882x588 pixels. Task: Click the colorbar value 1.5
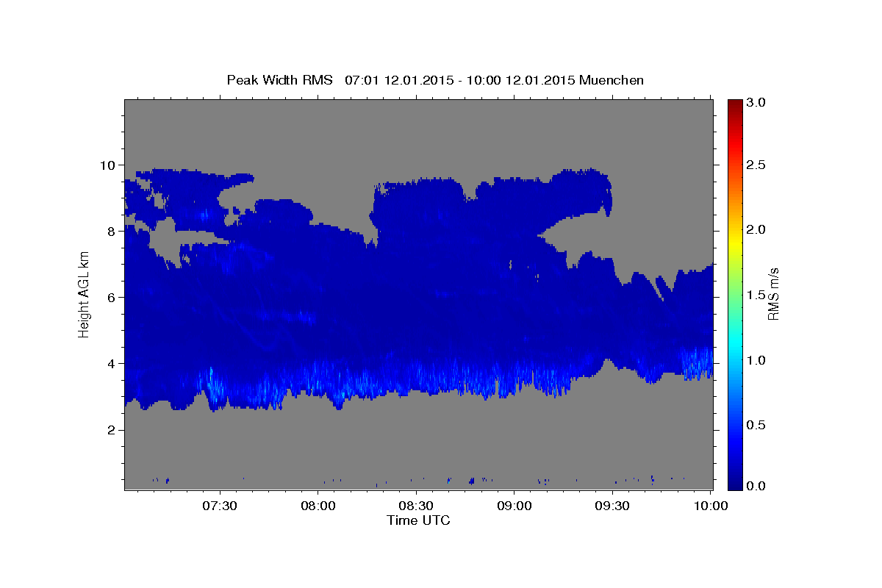coord(757,295)
